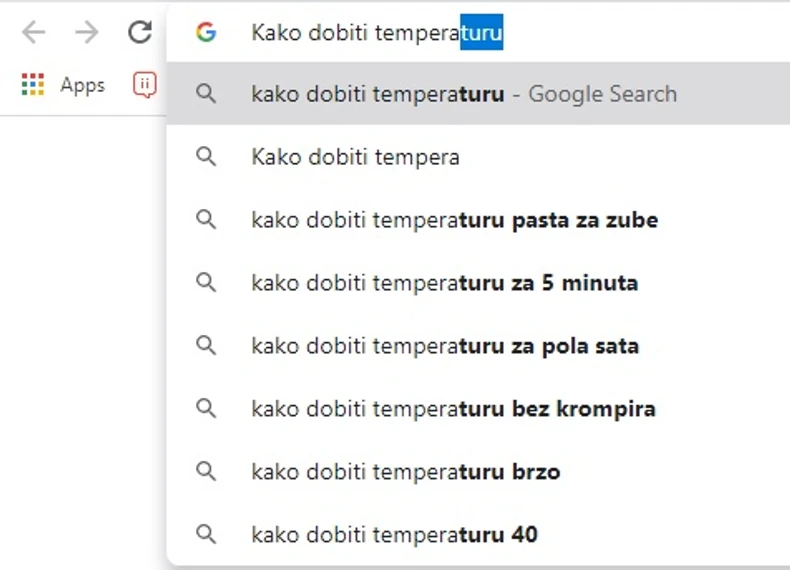
Task: Choose the 'kako dobiti temperaturu 40' suggestion
Action: click(394, 535)
